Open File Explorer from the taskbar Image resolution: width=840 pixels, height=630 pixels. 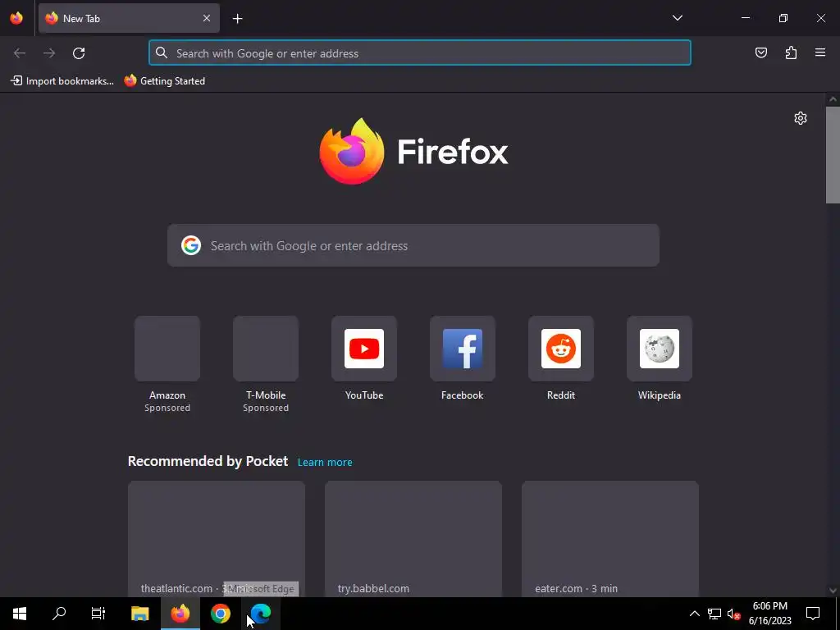tap(139, 614)
